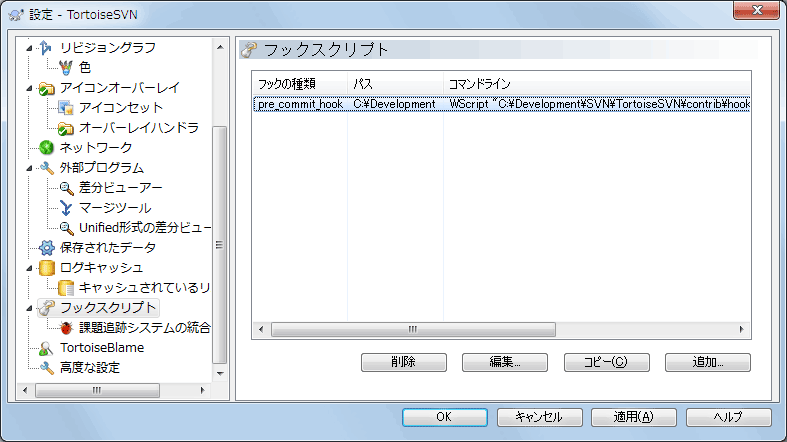
Task: Click the 適用(A) button
Action: (634, 417)
